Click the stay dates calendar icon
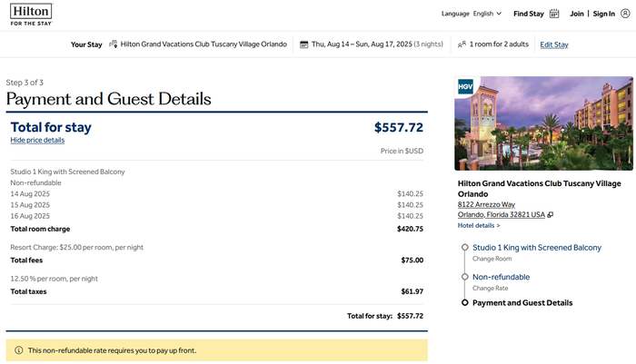Viewport: 636px width, 364px height. [303, 44]
